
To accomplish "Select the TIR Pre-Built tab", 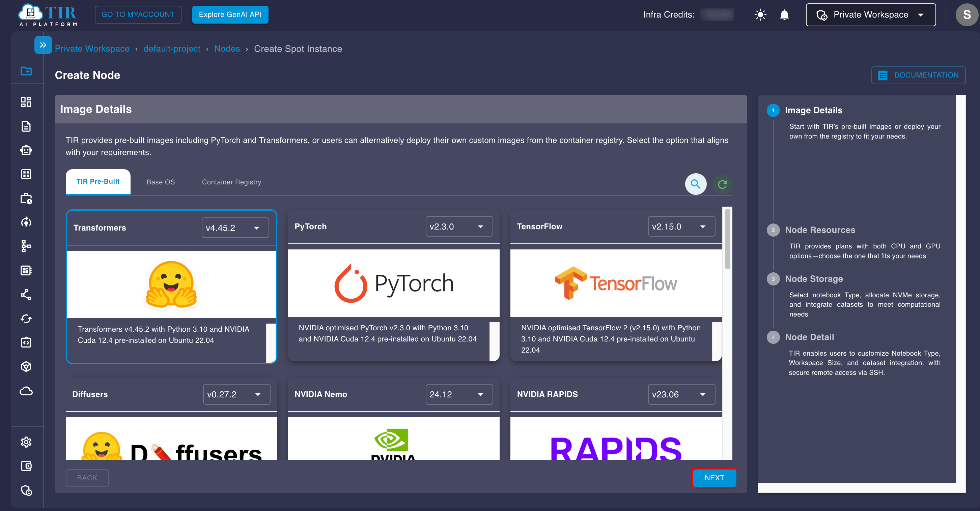I will point(98,182).
